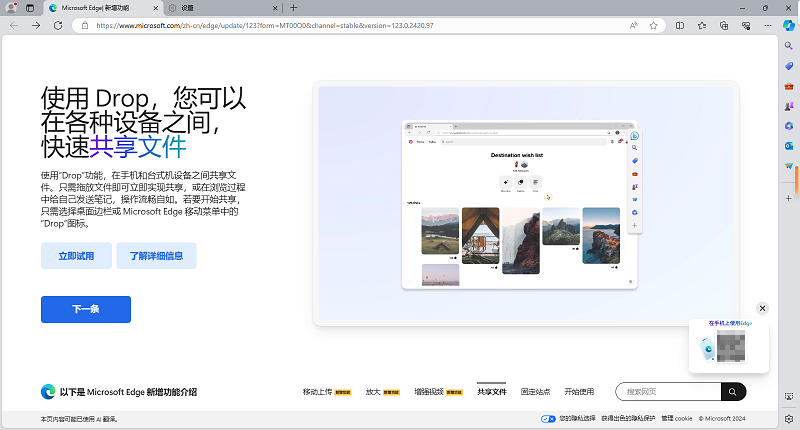Open a new tab
Viewport: 800px width, 430px height.
(293, 8)
